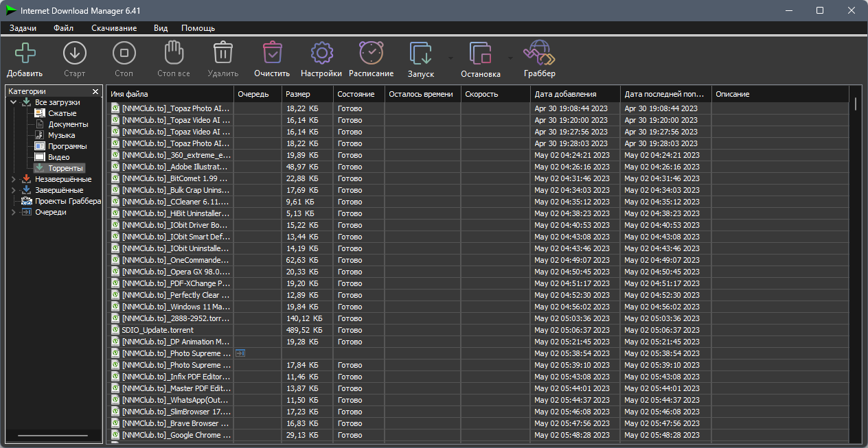Expand the Очереди tree node
Image resolution: width=868 pixels, height=448 pixels.
[14, 212]
